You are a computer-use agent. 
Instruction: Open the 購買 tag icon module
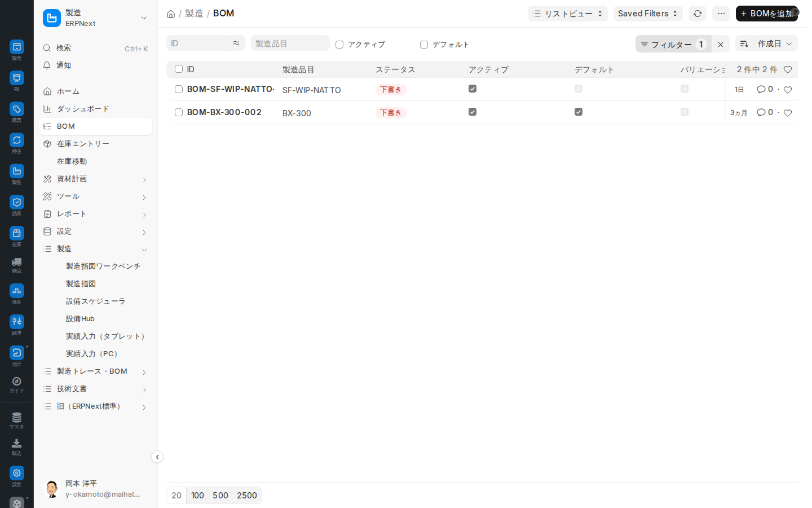click(17, 110)
